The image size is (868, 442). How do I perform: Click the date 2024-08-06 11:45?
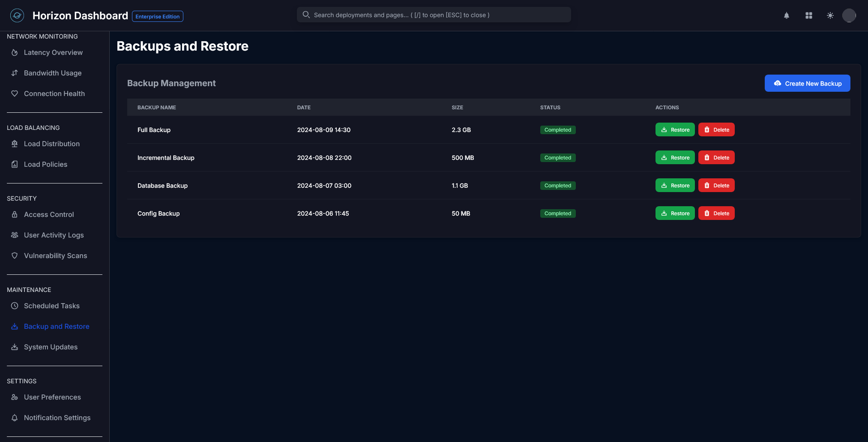323,213
